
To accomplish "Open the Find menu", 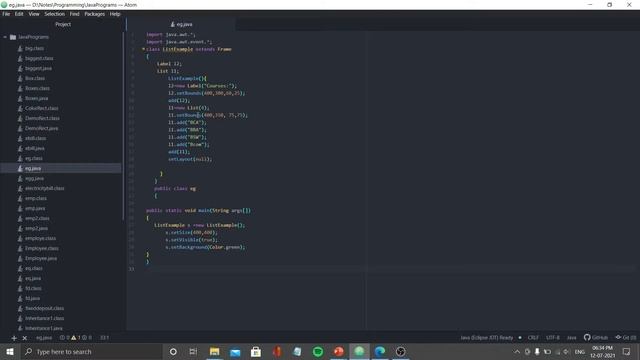I will [x=74, y=14].
